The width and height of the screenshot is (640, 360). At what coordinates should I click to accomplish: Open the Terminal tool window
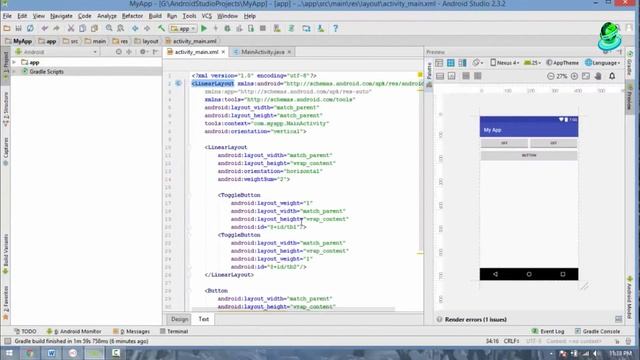point(174,331)
